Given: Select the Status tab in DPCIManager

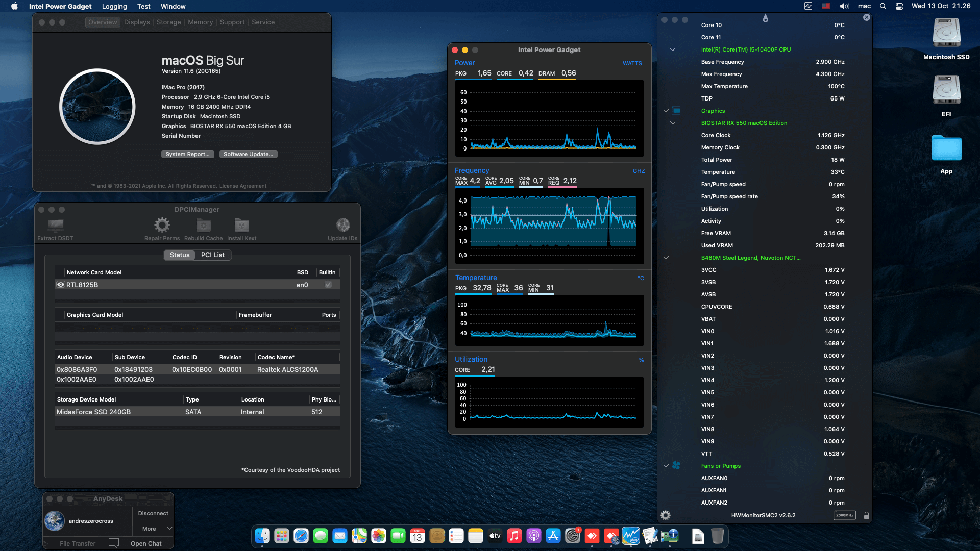Looking at the screenshot, I should coord(180,255).
